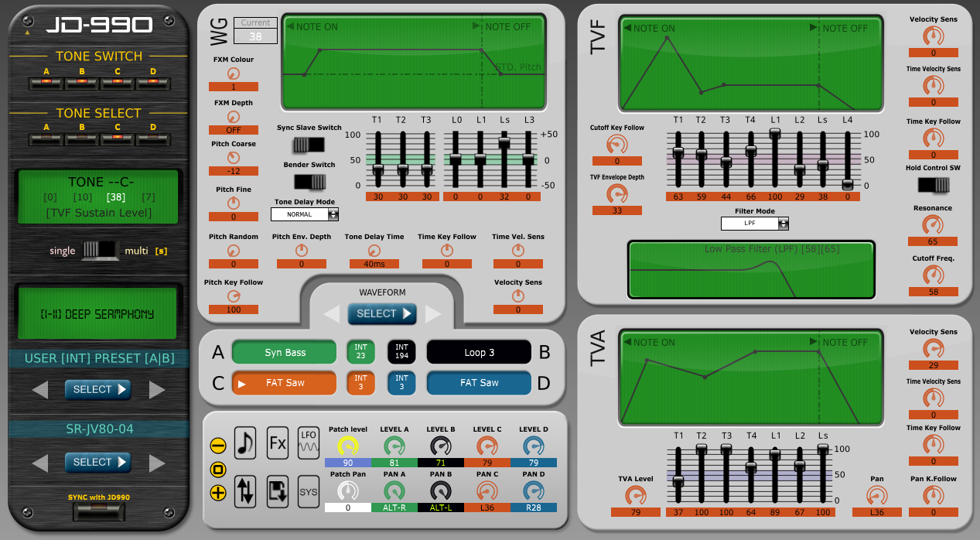Open the SYS settings panel
Screen dimensions: 980x540
pyautogui.click(x=308, y=491)
